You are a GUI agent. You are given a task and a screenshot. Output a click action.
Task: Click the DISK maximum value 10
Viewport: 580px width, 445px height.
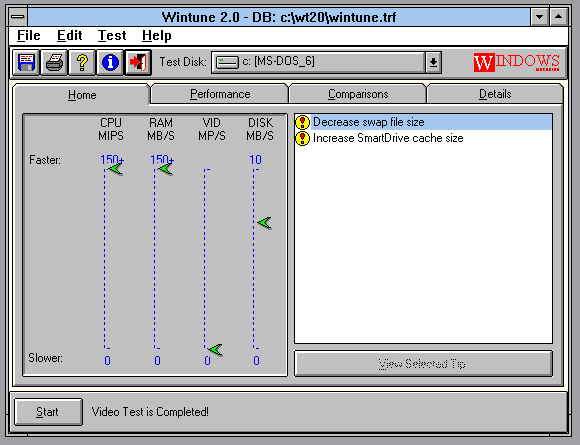(x=255, y=160)
